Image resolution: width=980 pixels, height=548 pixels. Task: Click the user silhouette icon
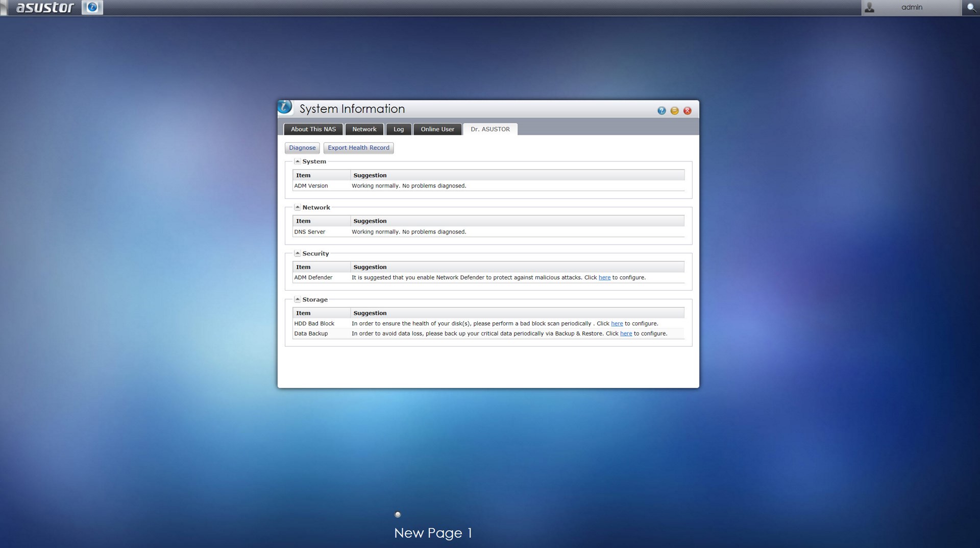point(870,8)
